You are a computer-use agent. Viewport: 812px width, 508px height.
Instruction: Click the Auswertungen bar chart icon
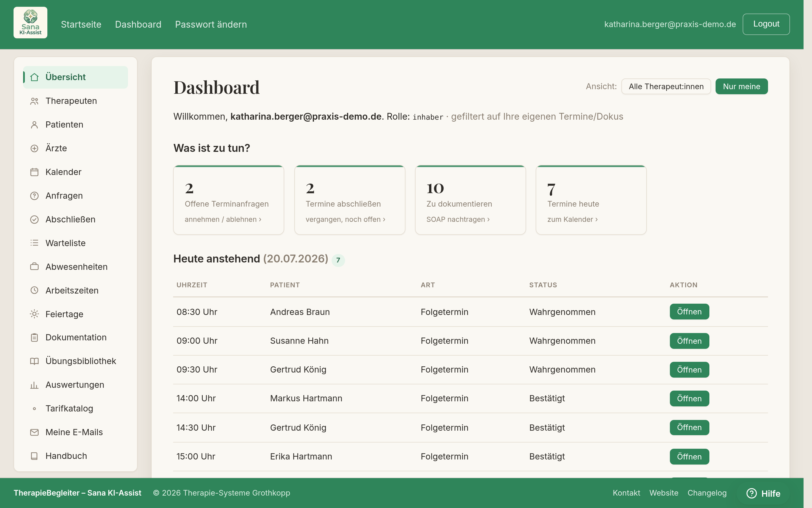(34, 385)
